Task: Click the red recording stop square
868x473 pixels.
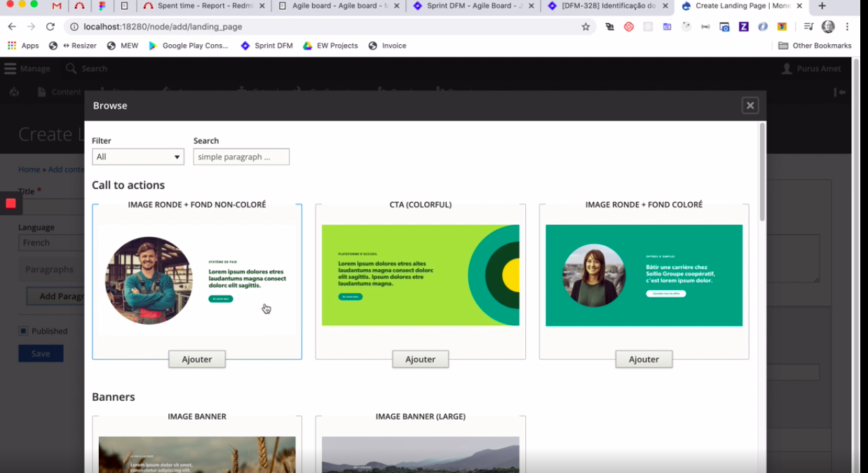Action: [11, 203]
